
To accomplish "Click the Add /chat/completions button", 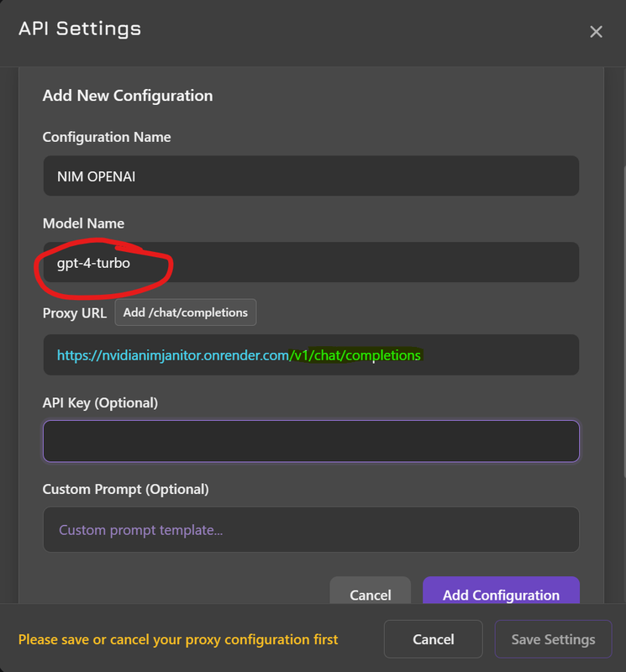I will click(185, 312).
